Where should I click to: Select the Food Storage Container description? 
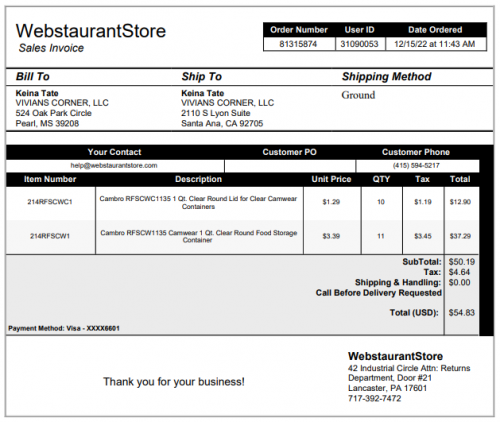click(x=198, y=236)
